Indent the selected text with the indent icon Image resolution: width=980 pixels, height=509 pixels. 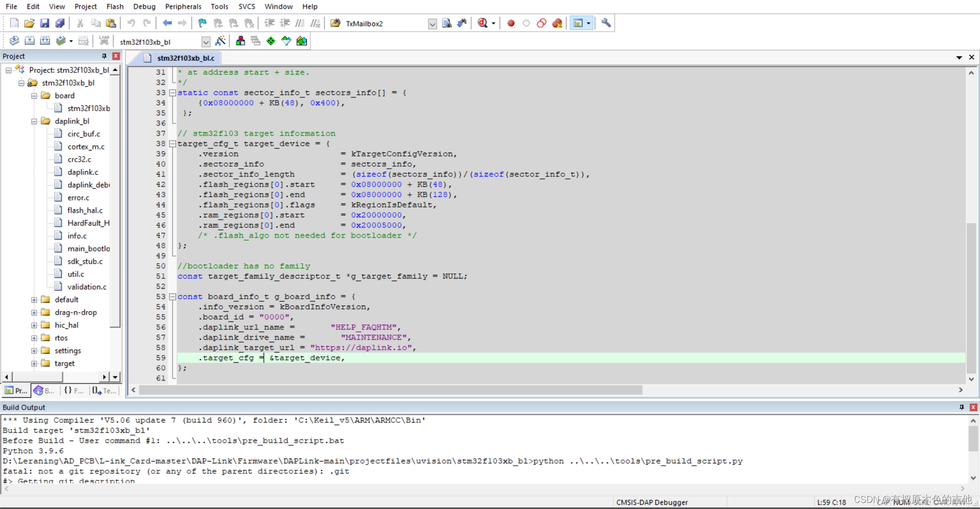point(269,23)
